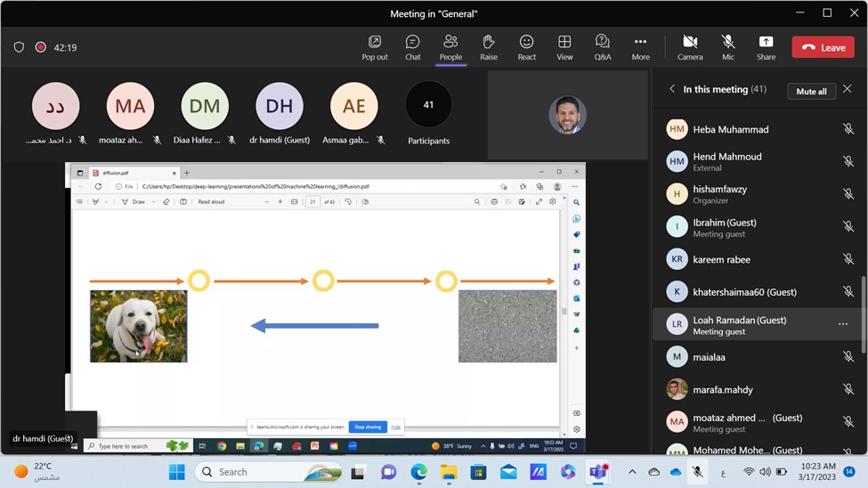Open the Microsoft Teams taskbar icon

(598, 472)
